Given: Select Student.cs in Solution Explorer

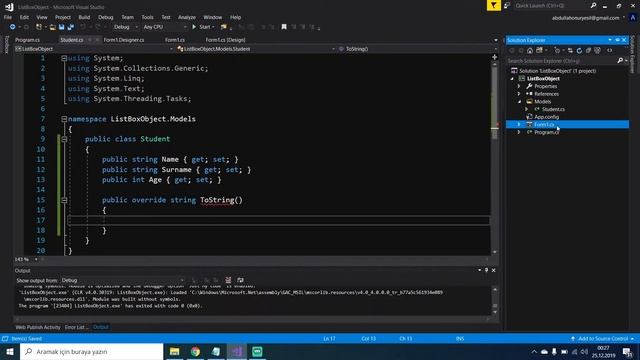Looking at the screenshot, I should (x=553, y=109).
